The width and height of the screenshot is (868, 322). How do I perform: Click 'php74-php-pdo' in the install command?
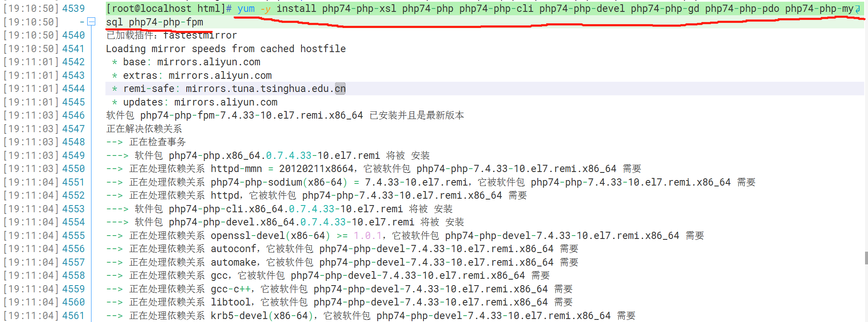click(x=742, y=8)
